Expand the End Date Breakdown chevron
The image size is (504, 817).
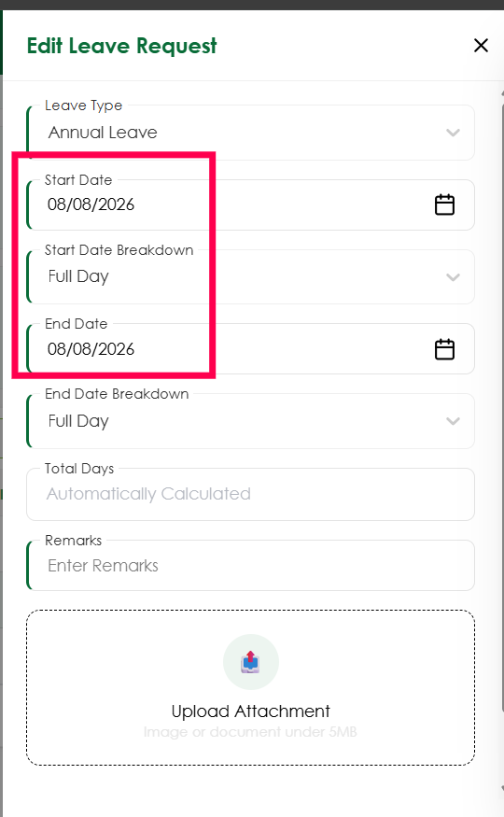click(x=453, y=421)
